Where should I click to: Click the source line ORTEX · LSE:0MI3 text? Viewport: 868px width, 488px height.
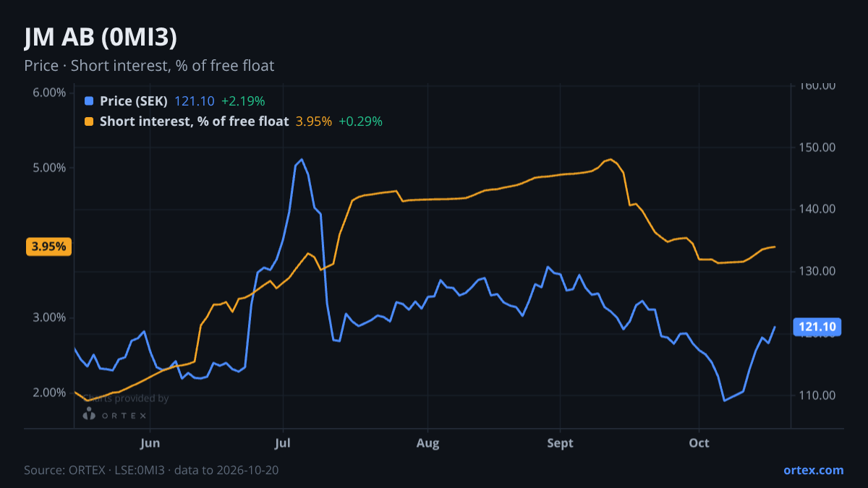coord(151,470)
